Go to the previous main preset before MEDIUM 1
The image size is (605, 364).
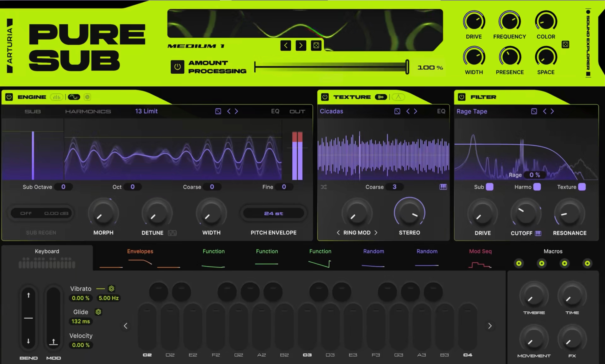click(x=286, y=46)
